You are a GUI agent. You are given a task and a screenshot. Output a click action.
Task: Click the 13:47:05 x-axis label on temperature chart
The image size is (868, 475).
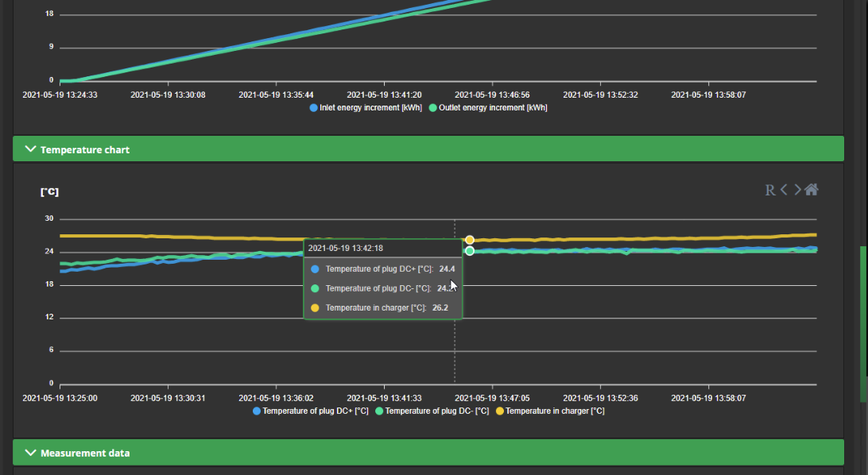tap(491, 398)
